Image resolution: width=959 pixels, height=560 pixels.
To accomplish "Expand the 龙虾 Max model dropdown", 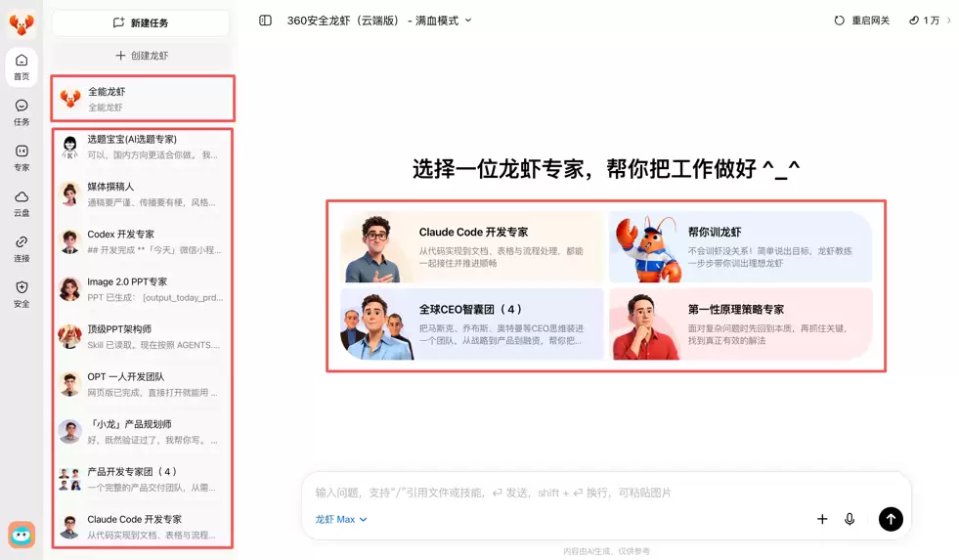I will [340, 519].
